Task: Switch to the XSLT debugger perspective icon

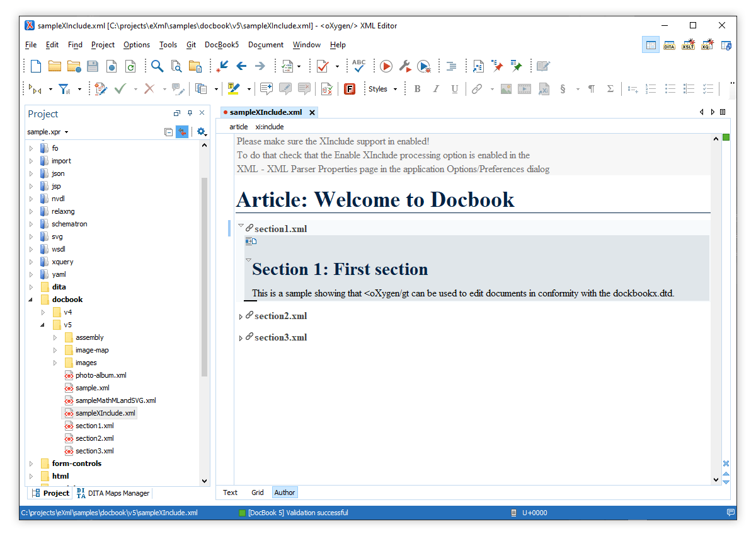Action: (688, 45)
